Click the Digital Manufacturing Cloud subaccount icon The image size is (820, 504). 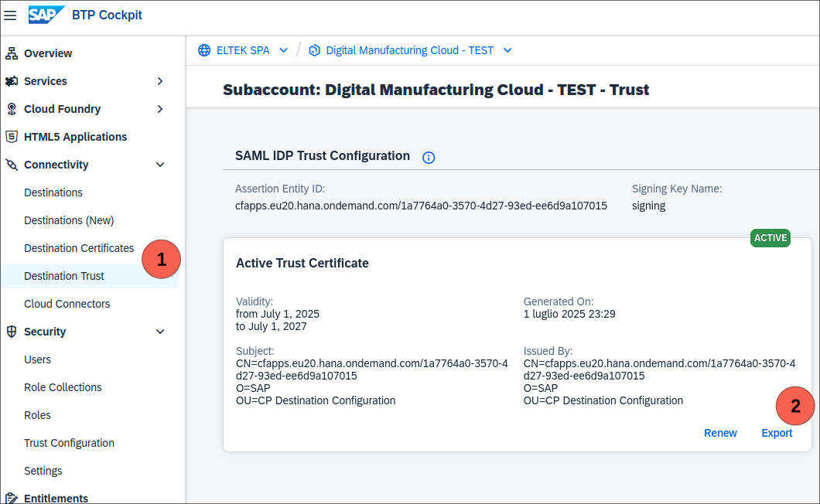point(314,50)
